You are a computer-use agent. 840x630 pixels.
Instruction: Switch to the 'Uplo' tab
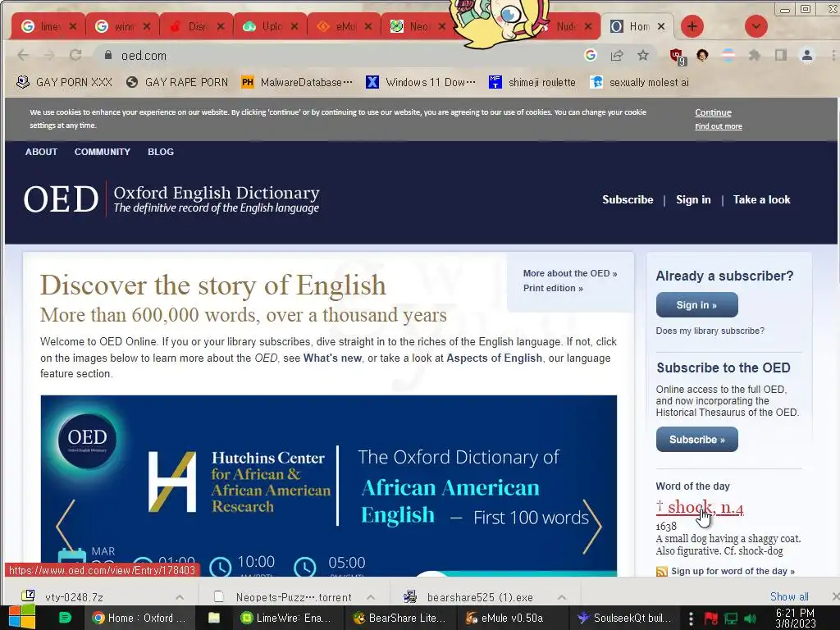(269, 26)
